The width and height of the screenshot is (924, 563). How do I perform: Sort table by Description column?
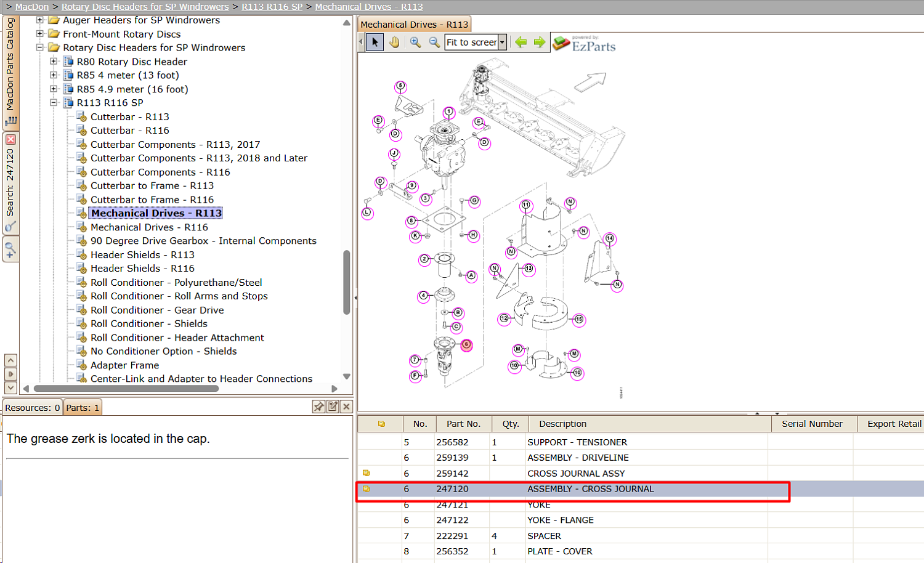coord(650,424)
